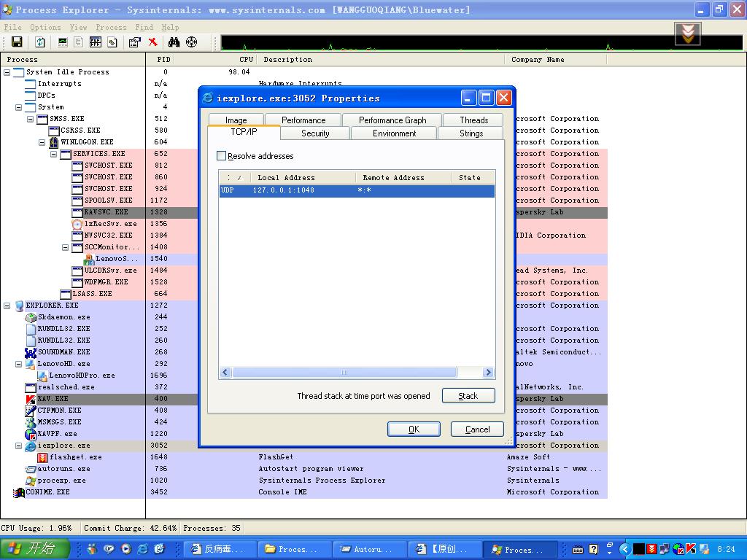The image size is (747, 560).
Task: Click the Refresh Now toolbar icon
Action: tap(40, 42)
